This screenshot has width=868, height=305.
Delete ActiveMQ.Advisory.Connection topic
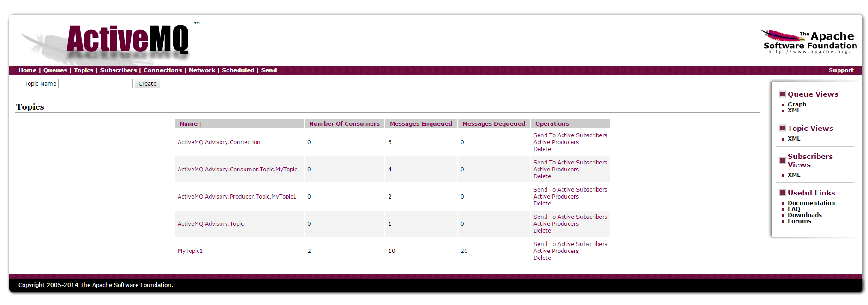coord(542,149)
